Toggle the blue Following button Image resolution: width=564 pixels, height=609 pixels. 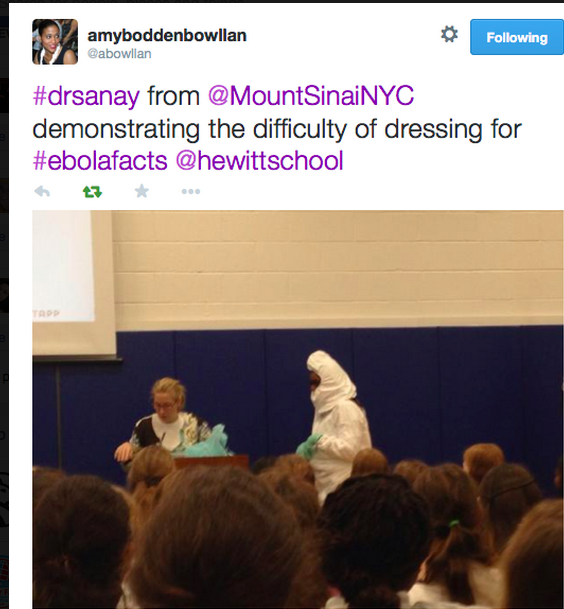coord(517,37)
